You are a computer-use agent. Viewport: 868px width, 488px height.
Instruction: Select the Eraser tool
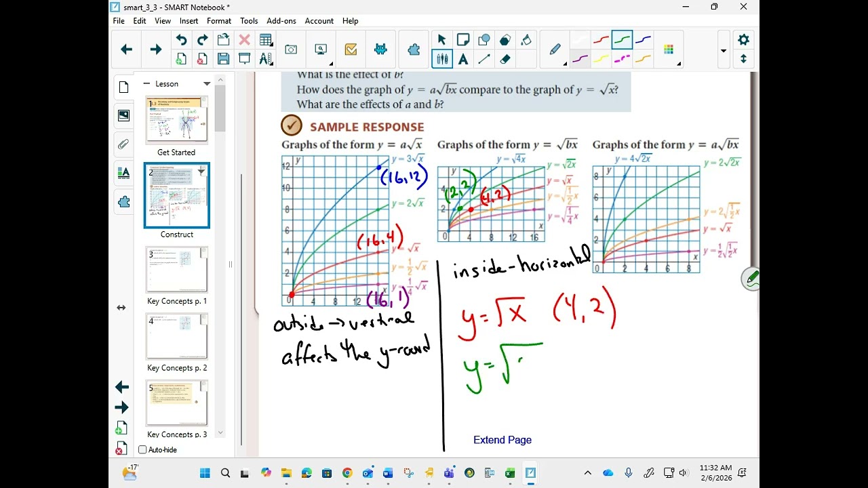coord(505,59)
